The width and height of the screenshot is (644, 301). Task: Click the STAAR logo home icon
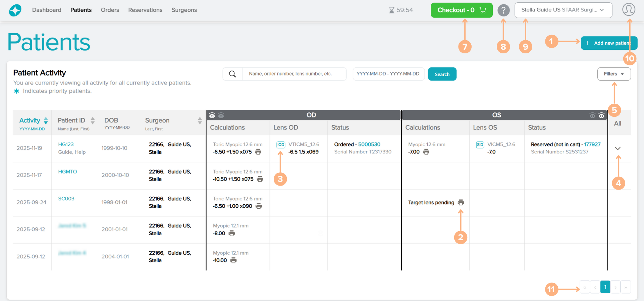[x=15, y=10]
